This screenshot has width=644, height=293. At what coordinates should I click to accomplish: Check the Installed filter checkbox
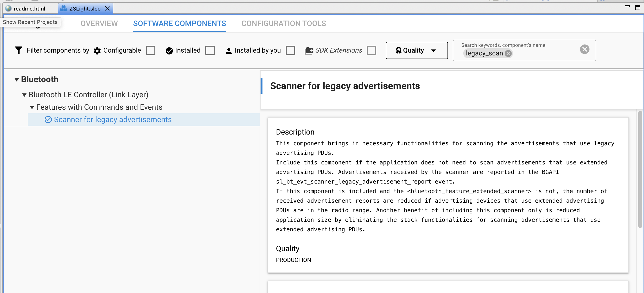[x=210, y=50]
